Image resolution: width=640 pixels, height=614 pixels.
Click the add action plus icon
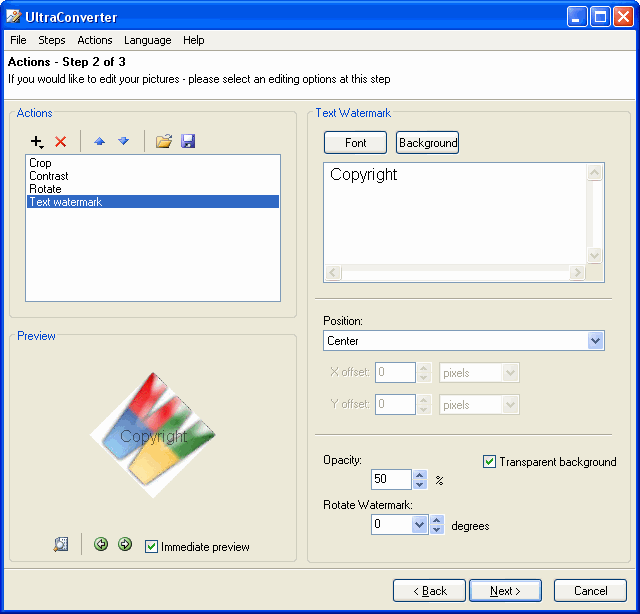coord(37,142)
